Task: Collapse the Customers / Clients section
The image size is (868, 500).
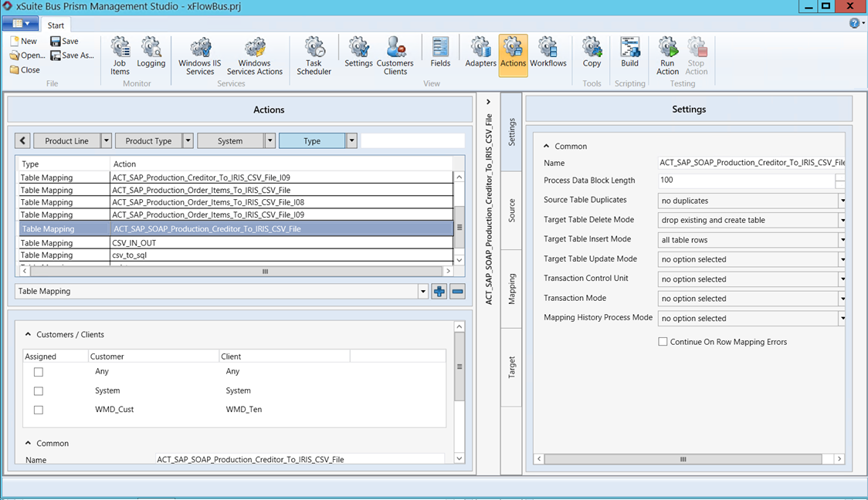Action: pyautogui.click(x=29, y=335)
